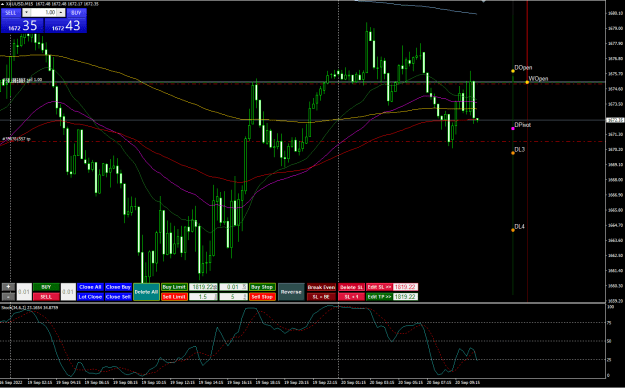Click the Edit TP >> button
The height and width of the screenshot is (388, 625).
379,297
